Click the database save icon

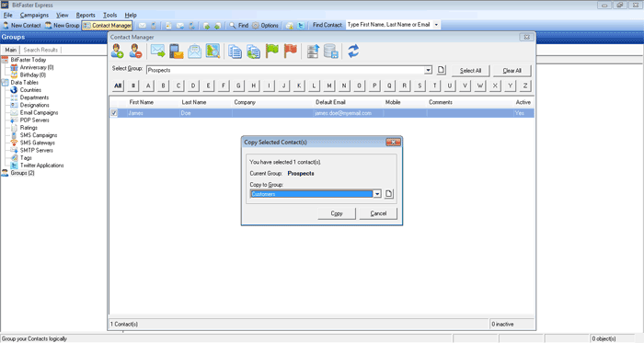(x=331, y=51)
